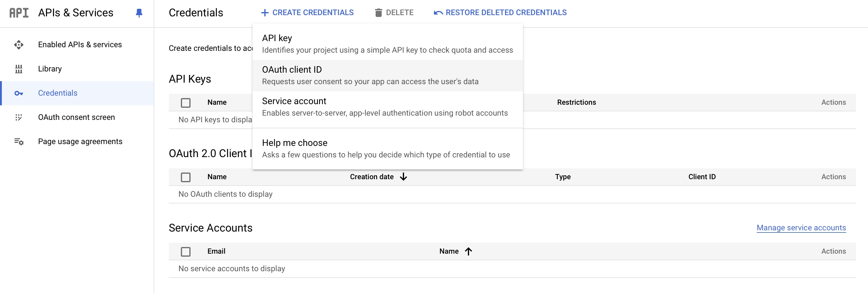Click service accounts Name column header
868x293 pixels.
(x=449, y=252)
